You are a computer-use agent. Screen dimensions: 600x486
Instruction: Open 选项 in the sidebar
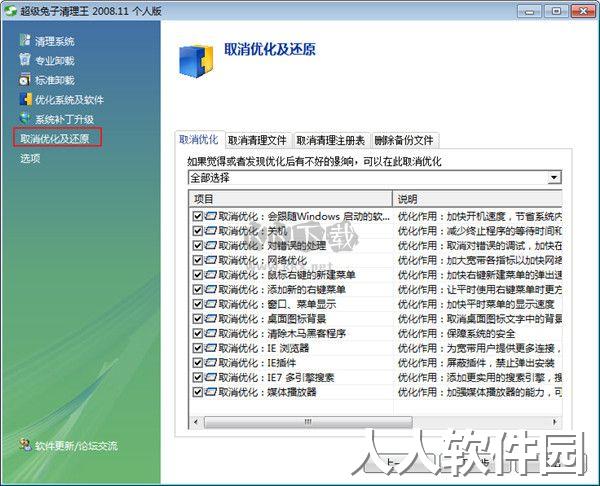[30, 158]
